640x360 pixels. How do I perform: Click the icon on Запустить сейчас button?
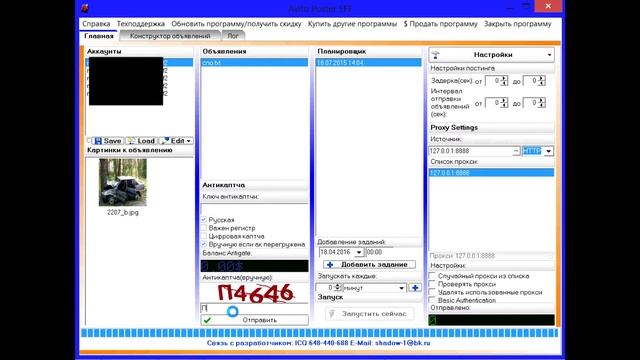coord(332,313)
